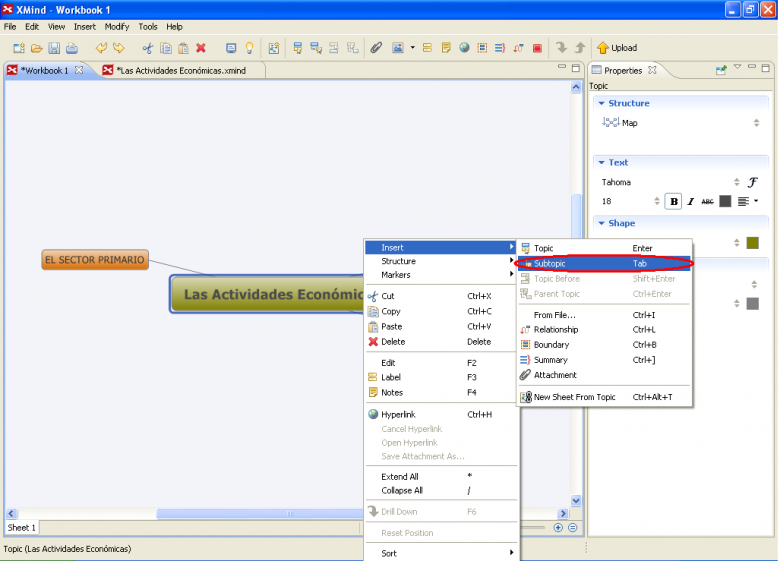
Task: Click the Save floppy disk icon
Action: (54, 48)
